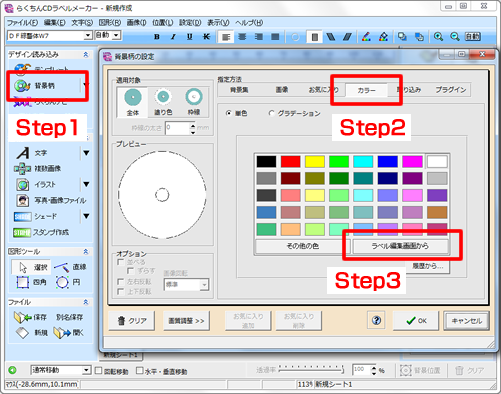The width and height of the screenshot is (501, 394).
Task: Click from label edit screen (ラベル編集画面から) button
Action: (400, 246)
